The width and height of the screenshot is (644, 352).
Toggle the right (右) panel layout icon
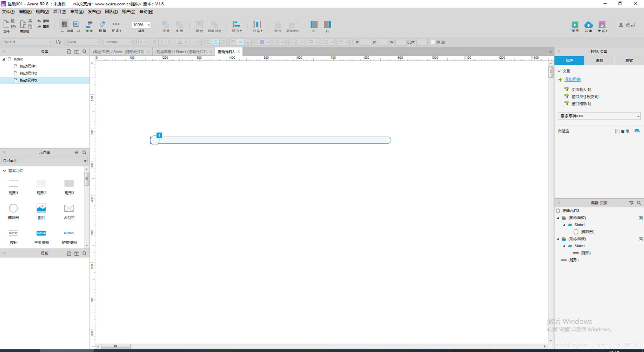[x=327, y=24]
